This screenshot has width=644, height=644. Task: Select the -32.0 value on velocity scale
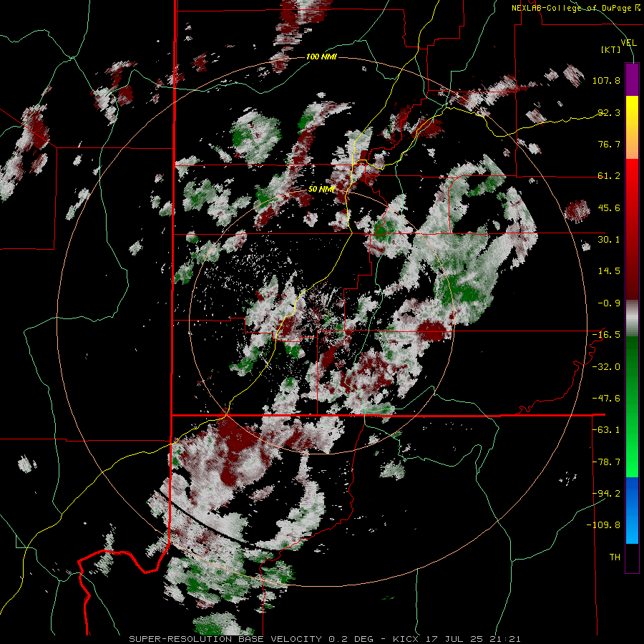click(606, 367)
